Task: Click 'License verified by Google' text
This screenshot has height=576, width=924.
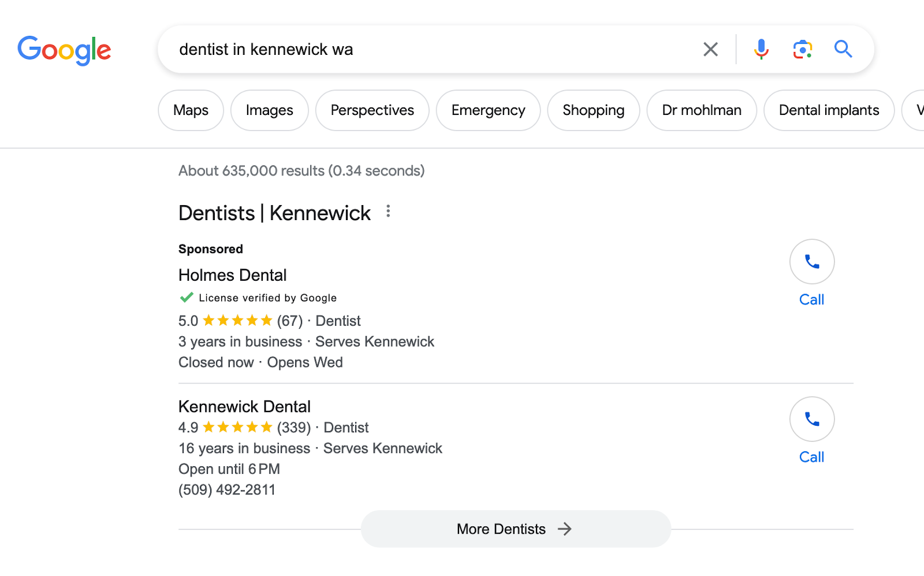Action: point(267,298)
